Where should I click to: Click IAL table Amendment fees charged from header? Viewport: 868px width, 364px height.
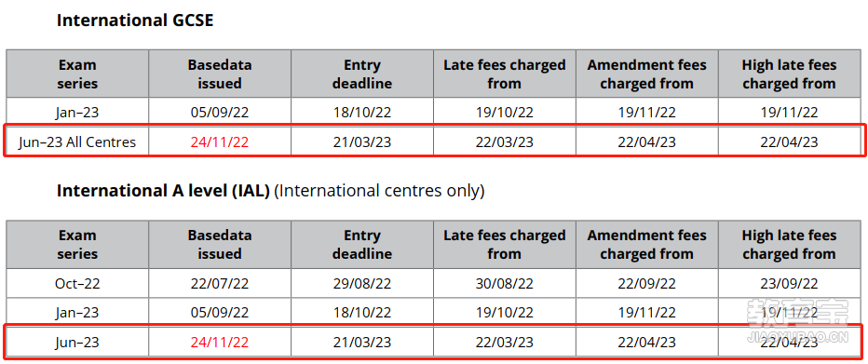(x=646, y=245)
